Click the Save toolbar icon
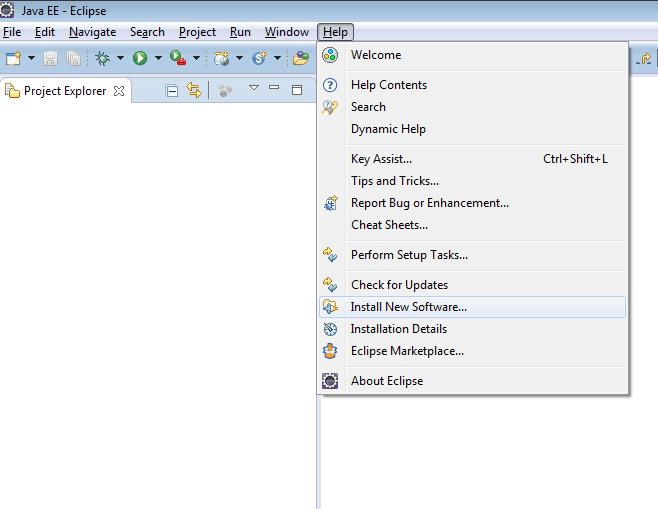 (x=50, y=58)
